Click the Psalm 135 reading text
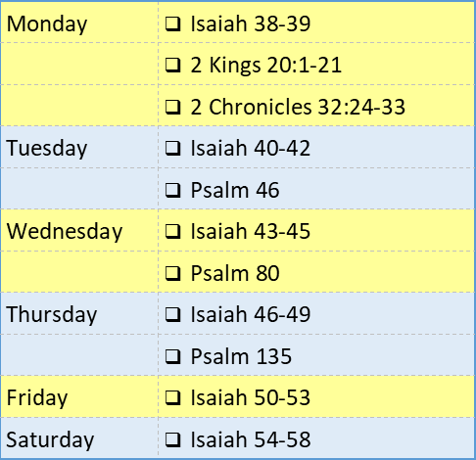Viewport: 476px width, 460px height. point(241,356)
